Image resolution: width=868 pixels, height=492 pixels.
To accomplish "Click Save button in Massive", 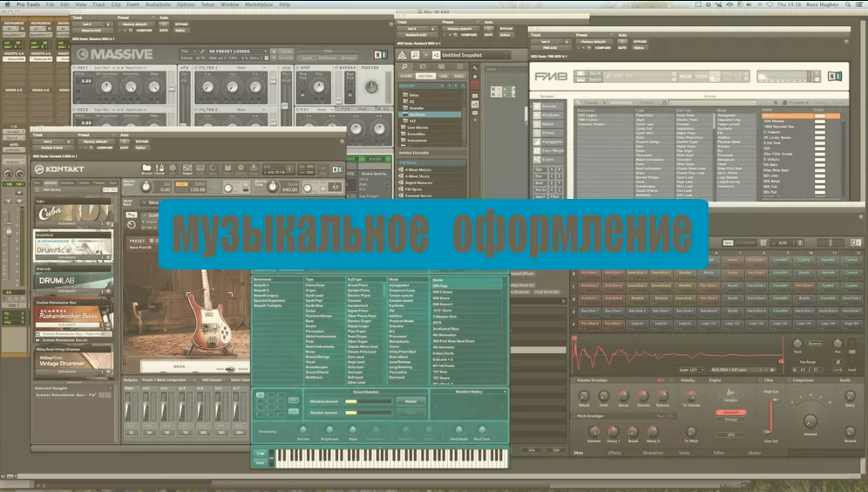I will (x=286, y=51).
